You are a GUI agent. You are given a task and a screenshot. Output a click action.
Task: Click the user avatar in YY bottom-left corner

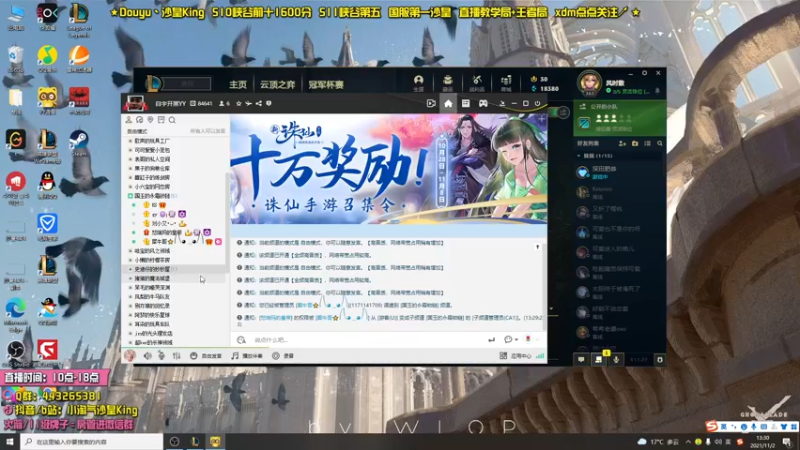tap(130, 356)
